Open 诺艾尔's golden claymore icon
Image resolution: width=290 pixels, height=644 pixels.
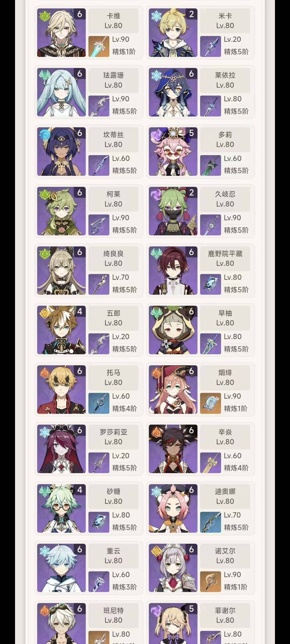point(211,582)
